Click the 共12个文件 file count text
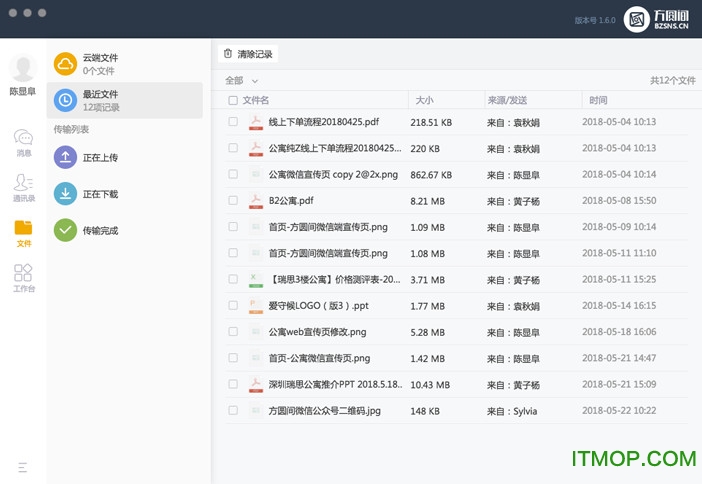 tap(673, 81)
